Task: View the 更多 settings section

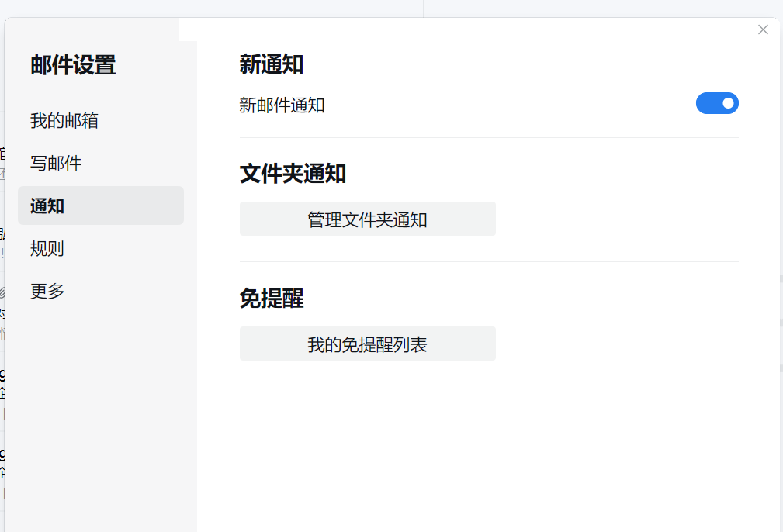Action: pyautogui.click(x=46, y=291)
